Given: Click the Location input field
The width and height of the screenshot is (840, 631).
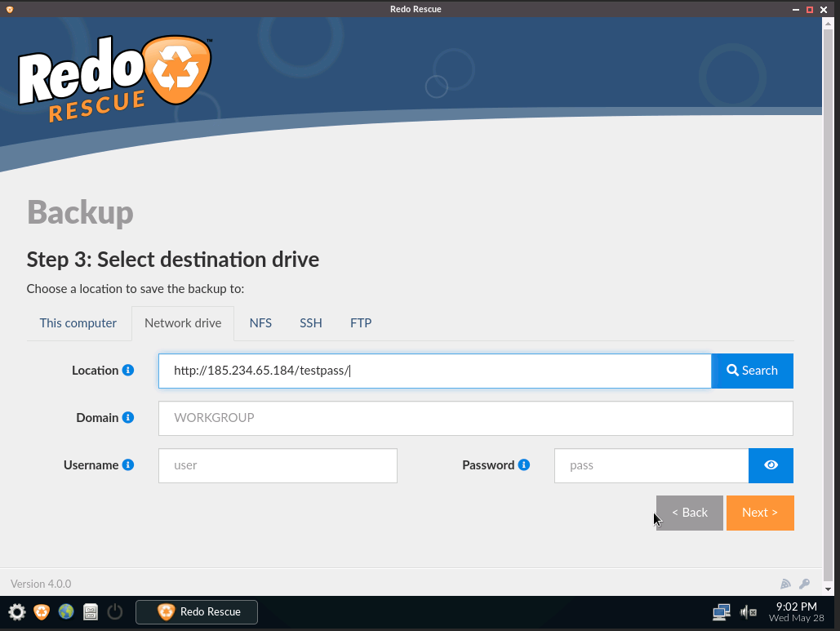Looking at the screenshot, I should coord(435,371).
